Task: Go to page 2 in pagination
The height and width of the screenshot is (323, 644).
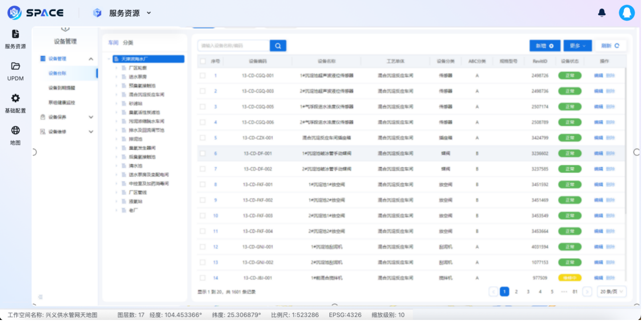Action: (x=516, y=292)
